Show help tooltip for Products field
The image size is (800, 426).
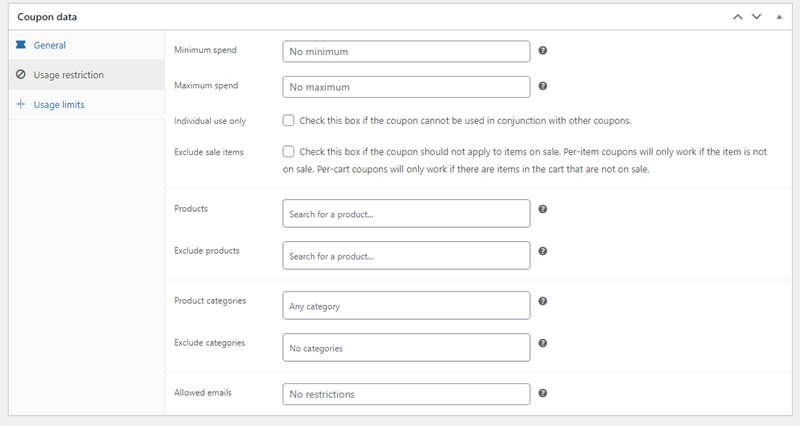click(543, 209)
